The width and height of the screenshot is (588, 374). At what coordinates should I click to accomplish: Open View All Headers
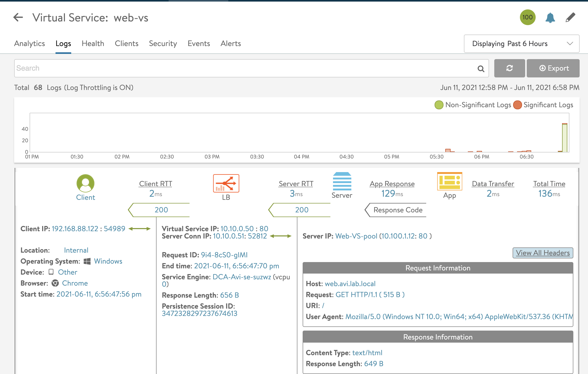click(x=543, y=253)
